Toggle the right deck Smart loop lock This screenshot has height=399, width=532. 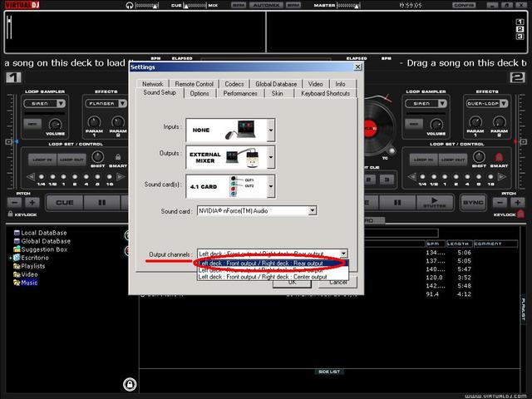[x=500, y=157]
